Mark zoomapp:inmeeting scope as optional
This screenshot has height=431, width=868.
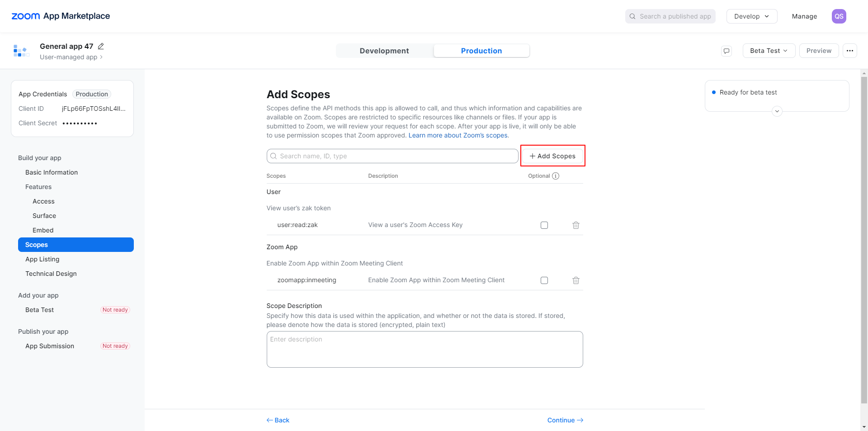click(544, 280)
